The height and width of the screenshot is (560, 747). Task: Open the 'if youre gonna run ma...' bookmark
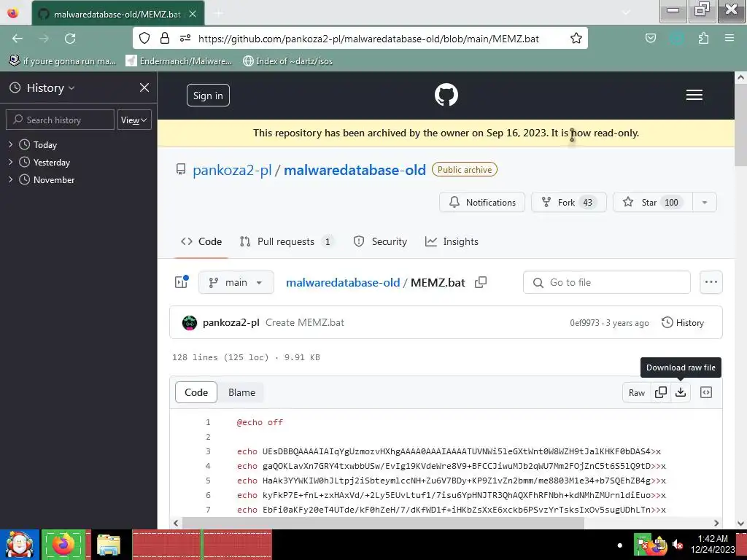click(63, 61)
